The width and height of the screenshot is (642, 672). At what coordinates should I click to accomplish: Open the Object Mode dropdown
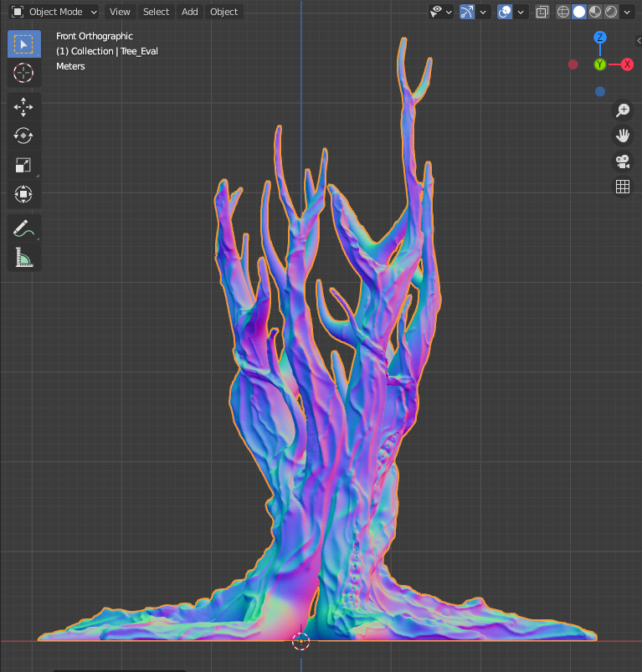tap(54, 12)
